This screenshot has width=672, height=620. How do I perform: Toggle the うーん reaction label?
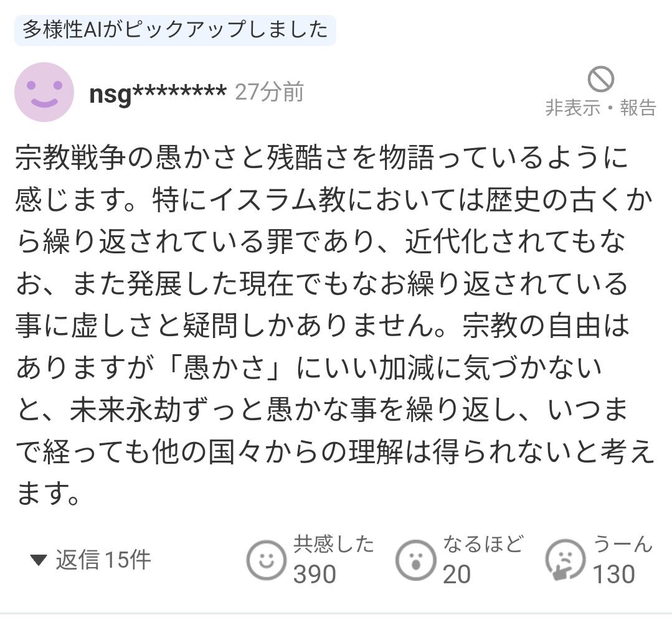(623, 545)
